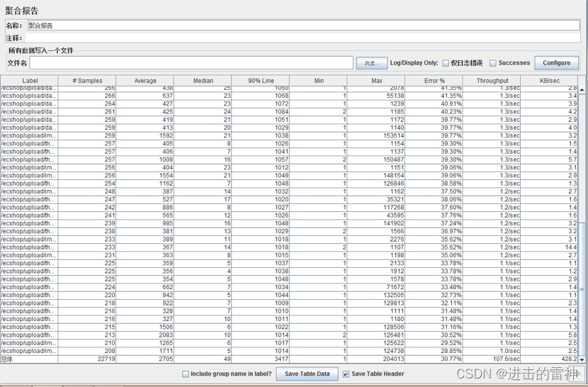Click KB/sec value 14.4

(x=571, y=247)
